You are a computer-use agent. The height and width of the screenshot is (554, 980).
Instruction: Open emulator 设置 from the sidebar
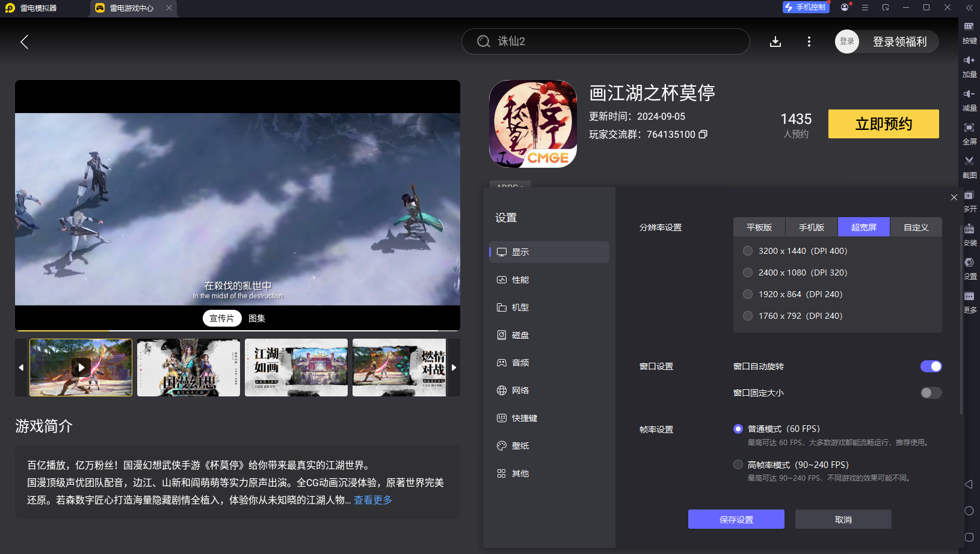(x=969, y=269)
